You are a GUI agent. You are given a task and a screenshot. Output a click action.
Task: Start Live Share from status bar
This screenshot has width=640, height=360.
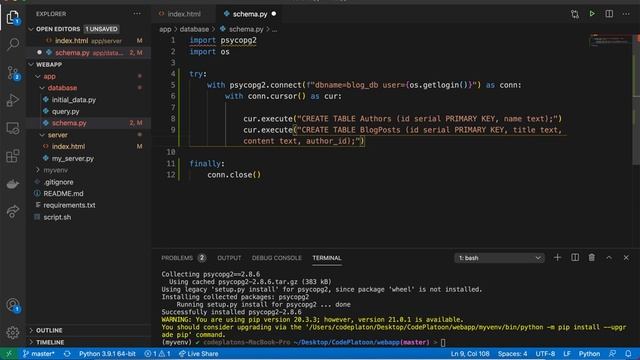(198, 354)
